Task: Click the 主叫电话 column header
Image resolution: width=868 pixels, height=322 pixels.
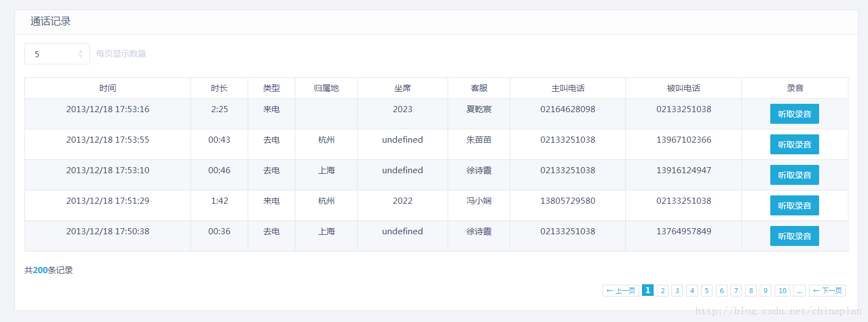Action: click(x=568, y=88)
